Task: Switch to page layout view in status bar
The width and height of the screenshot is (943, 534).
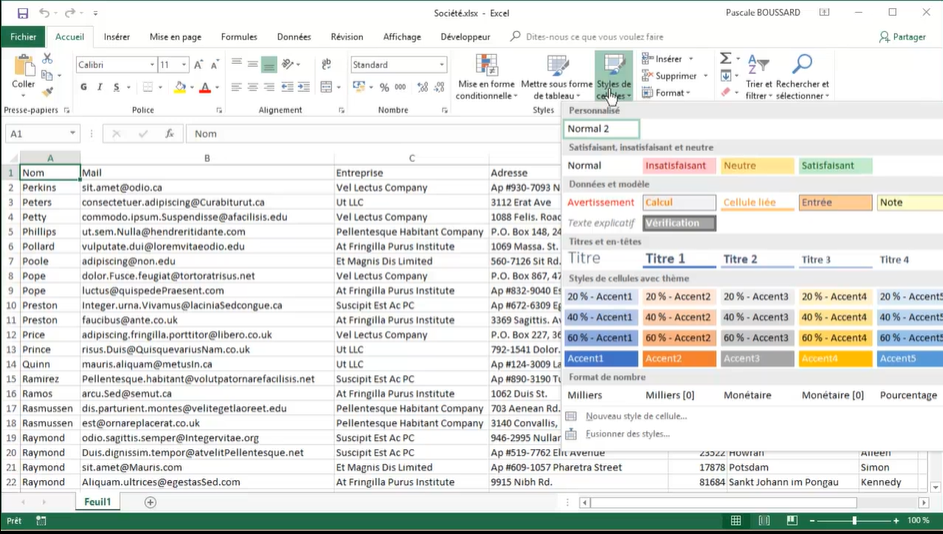Action: pos(764,521)
